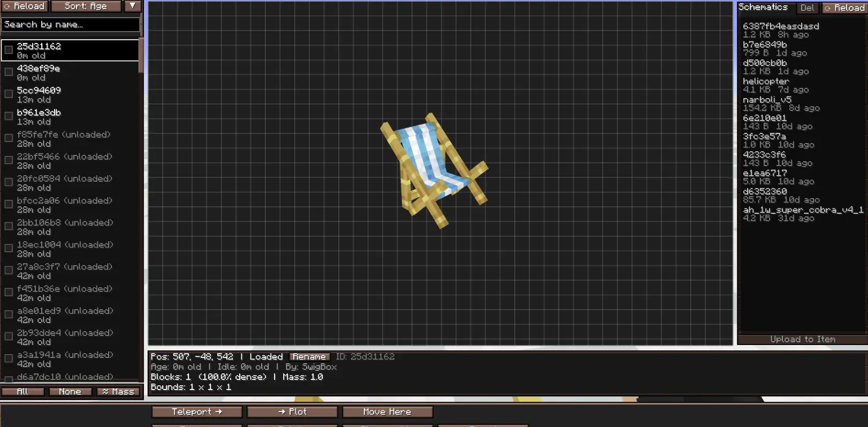
Task: Select schematic e1ea6717
Action: coord(802,177)
